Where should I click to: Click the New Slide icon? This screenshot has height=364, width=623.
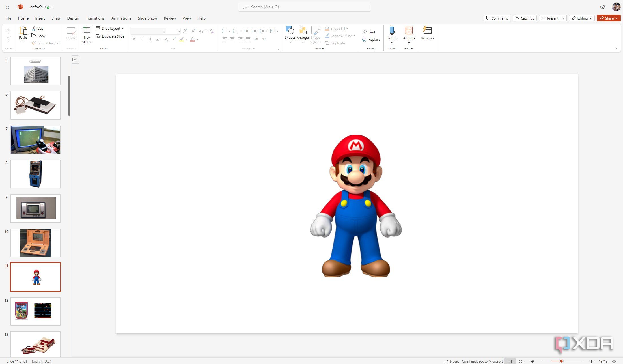tap(87, 30)
